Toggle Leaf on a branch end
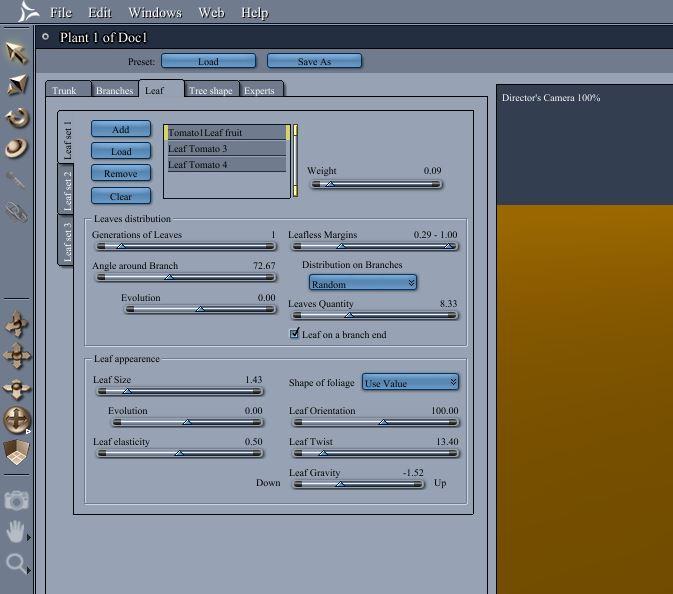The image size is (673, 594). (294, 333)
